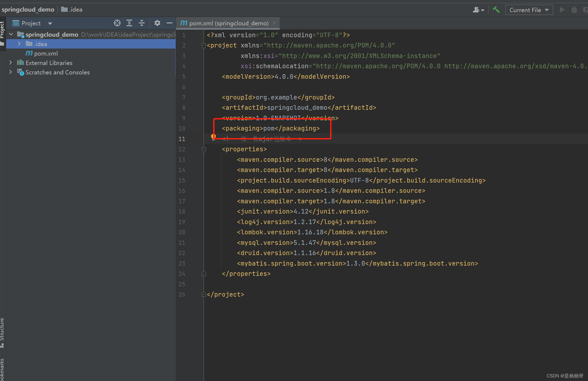Click the Current File dropdown selector
588x381 pixels.
[528, 10]
